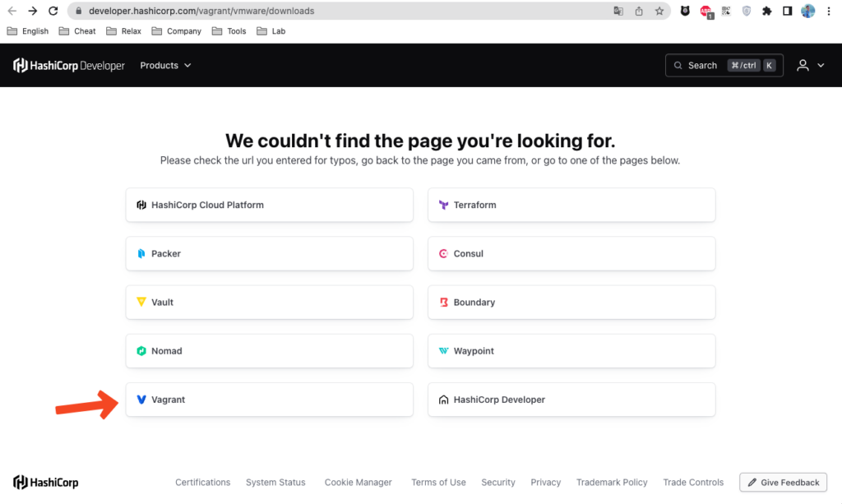Click the Terms of Use footer link
842x504 pixels.
click(439, 482)
